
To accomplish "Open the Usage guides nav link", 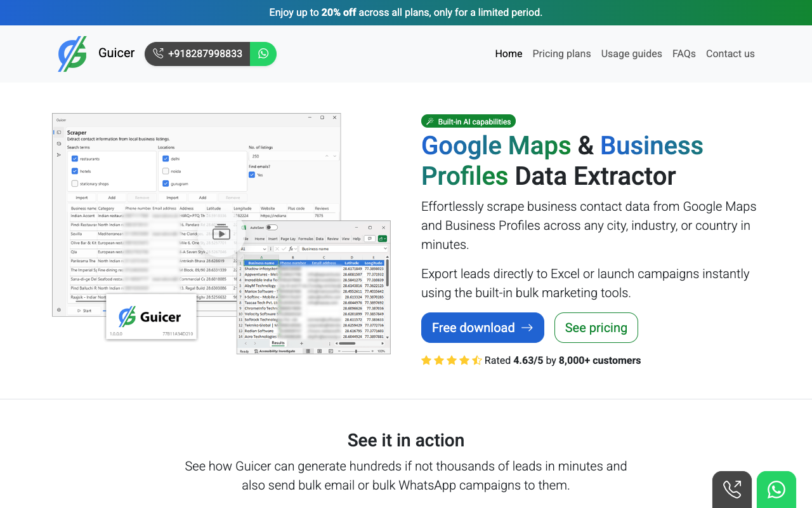I will 632,54.
